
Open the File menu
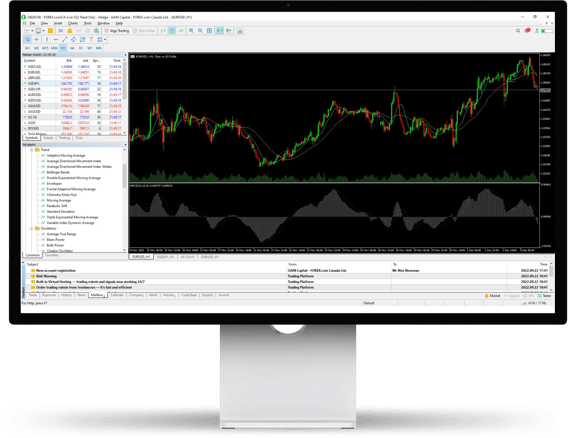click(32, 23)
